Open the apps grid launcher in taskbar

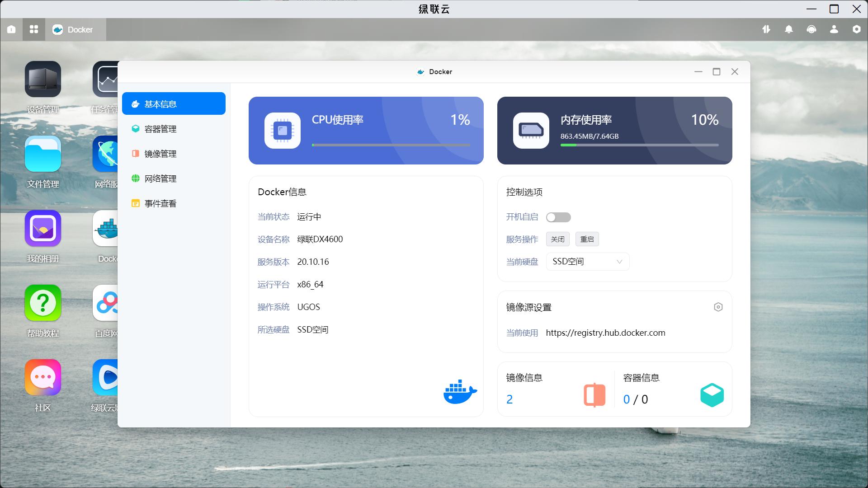33,29
